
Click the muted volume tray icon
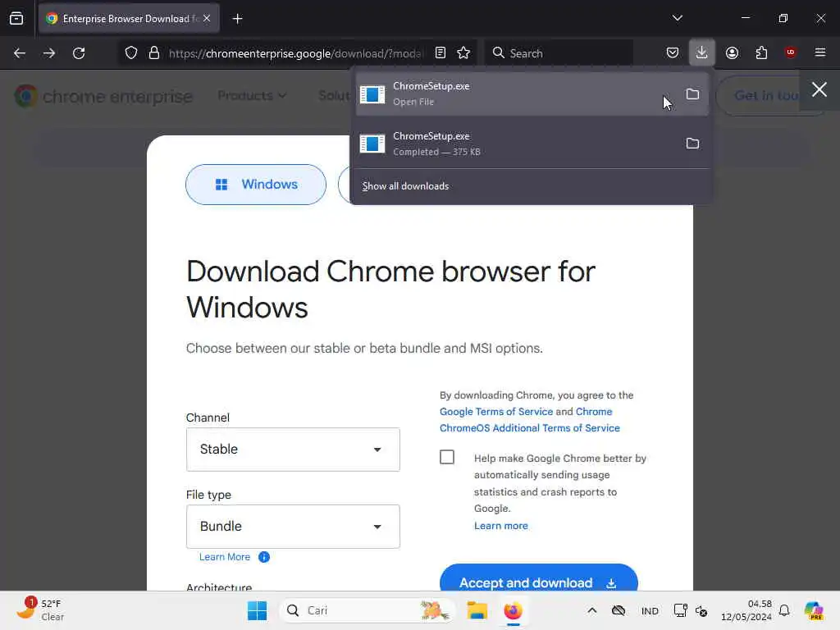click(701, 610)
